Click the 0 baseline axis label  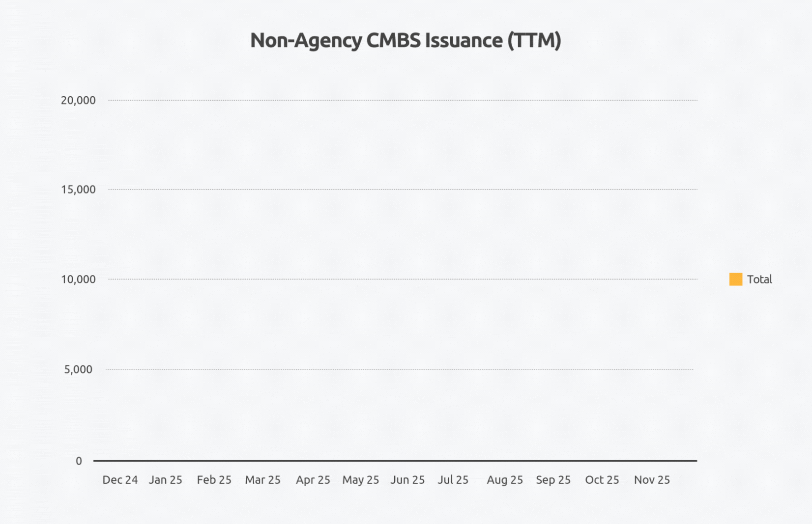[x=79, y=461]
